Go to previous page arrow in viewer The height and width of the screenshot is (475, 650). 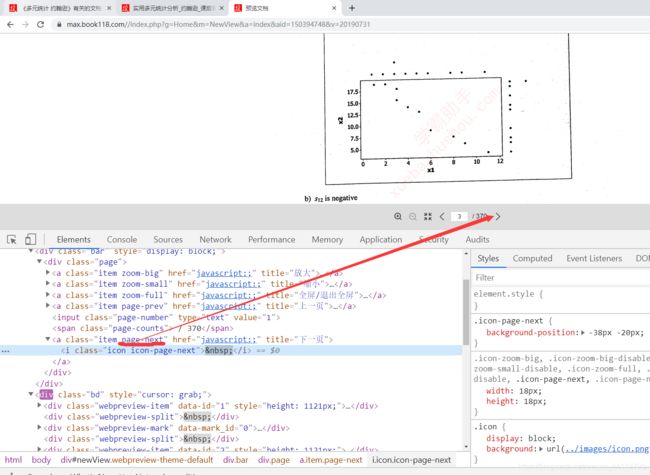click(442, 216)
